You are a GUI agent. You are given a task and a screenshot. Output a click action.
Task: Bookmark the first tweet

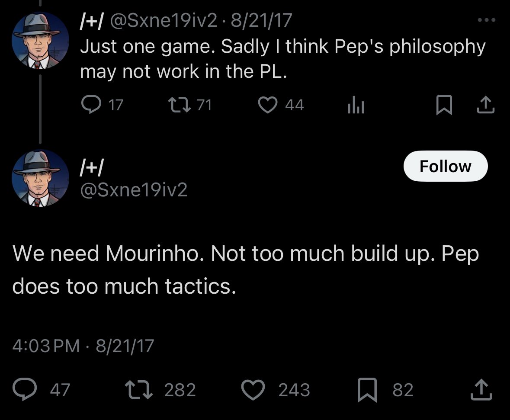[x=444, y=105]
